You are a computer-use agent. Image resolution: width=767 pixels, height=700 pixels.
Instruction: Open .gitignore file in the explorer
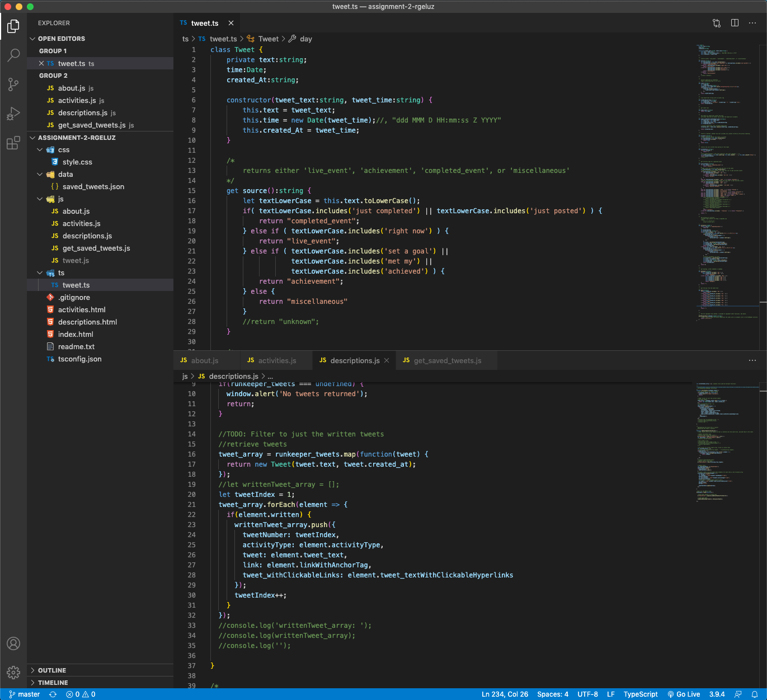[x=100, y=298]
